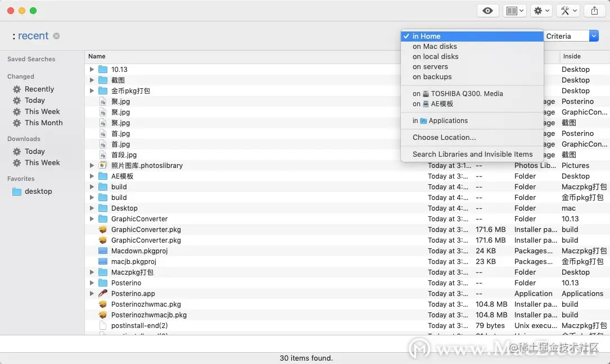Clear the recent search with x button
610x364 pixels.
(56, 36)
